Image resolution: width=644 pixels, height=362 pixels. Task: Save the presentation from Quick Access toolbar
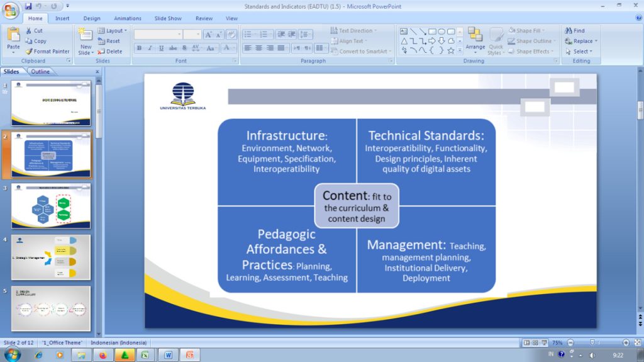click(x=28, y=6)
